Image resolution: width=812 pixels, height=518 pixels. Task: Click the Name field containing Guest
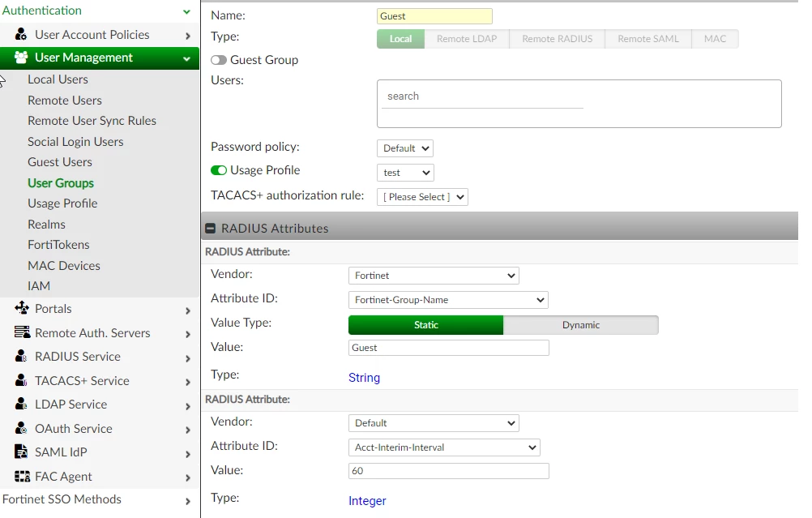tap(434, 16)
